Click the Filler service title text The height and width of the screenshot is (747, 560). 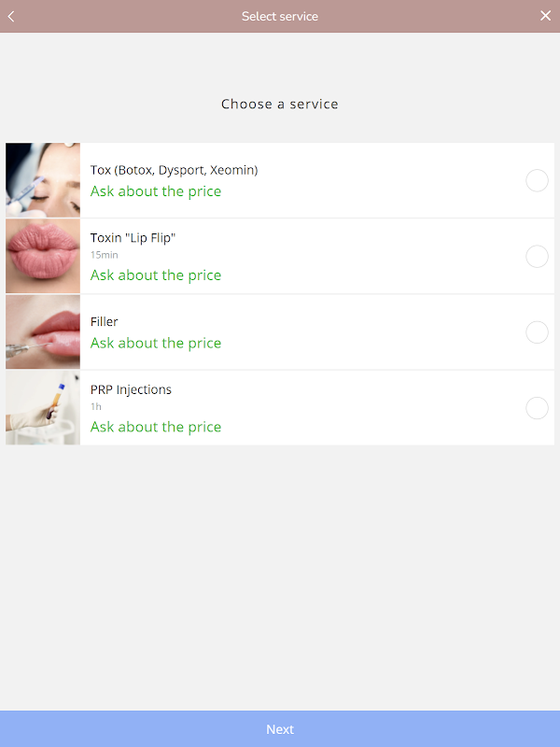point(105,322)
